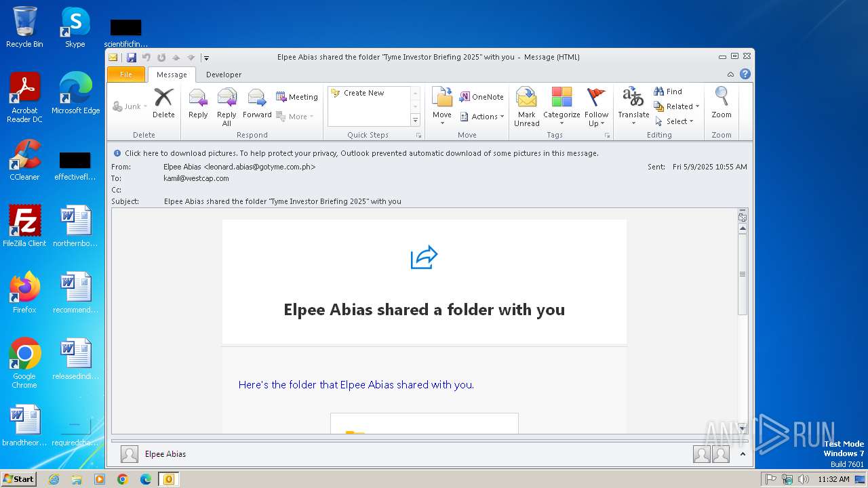Open the Recycle Bin
868x488 pixels.
[24, 28]
